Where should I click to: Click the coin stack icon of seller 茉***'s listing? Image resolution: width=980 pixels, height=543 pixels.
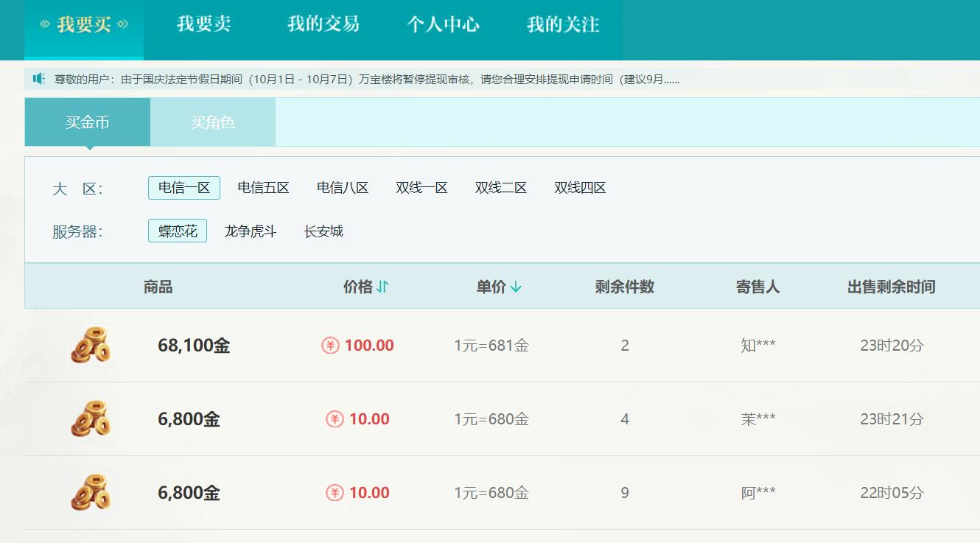(90, 418)
